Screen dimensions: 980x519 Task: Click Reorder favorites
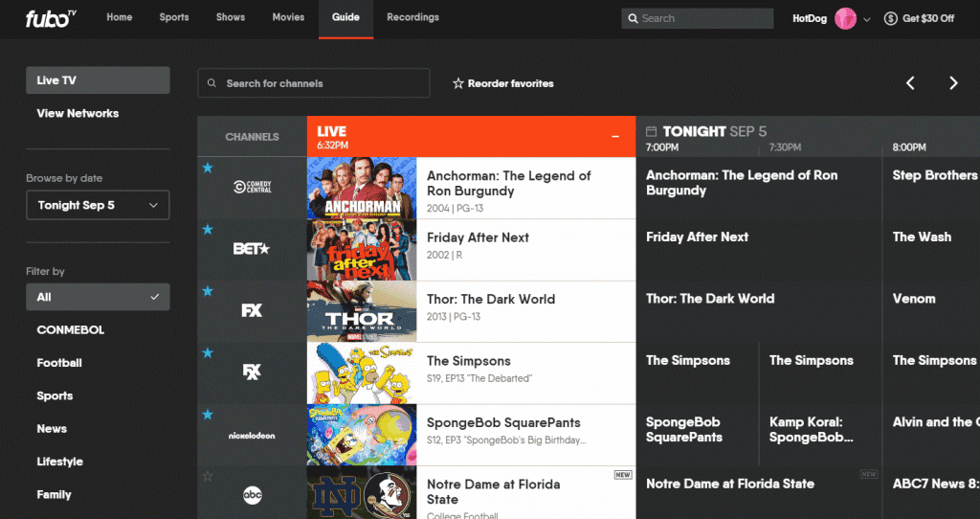coord(503,83)
